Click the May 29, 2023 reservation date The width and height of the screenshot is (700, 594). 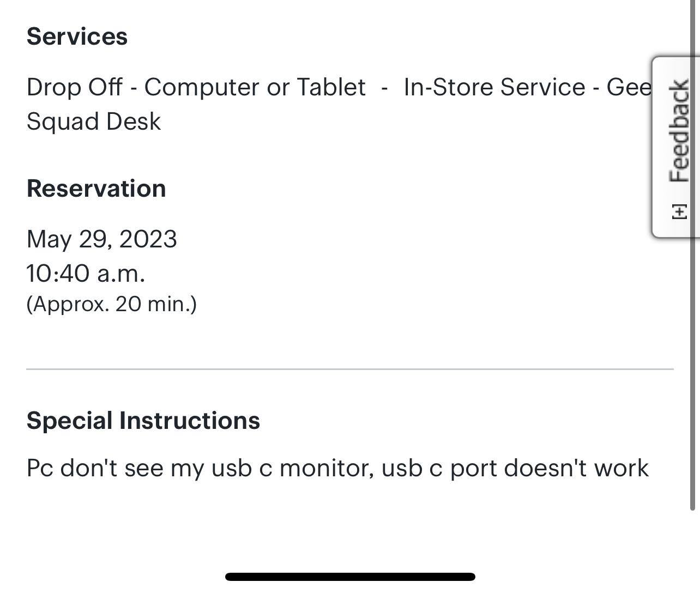[x=102, y=239]
